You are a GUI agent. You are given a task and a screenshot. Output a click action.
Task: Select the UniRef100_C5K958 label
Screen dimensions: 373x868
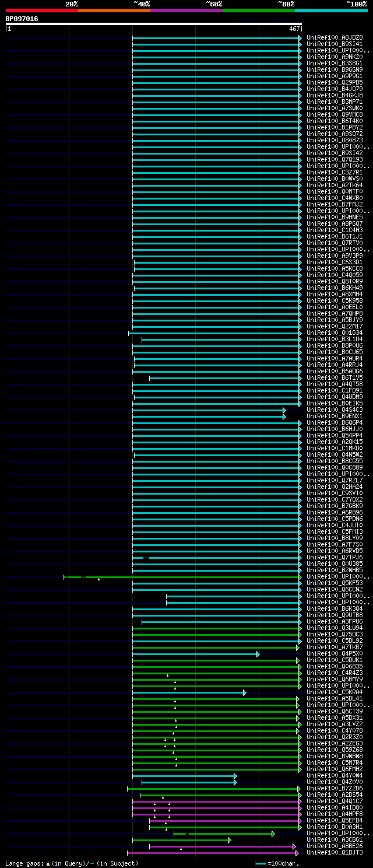pyautogui.click(x=335, y=300)
